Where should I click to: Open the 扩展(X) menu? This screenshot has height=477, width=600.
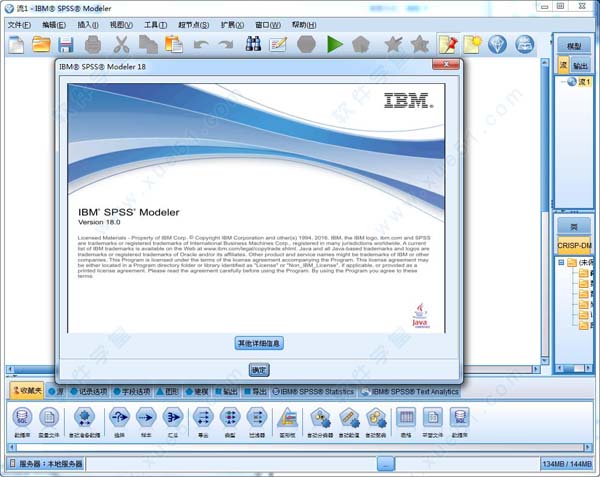232,25
